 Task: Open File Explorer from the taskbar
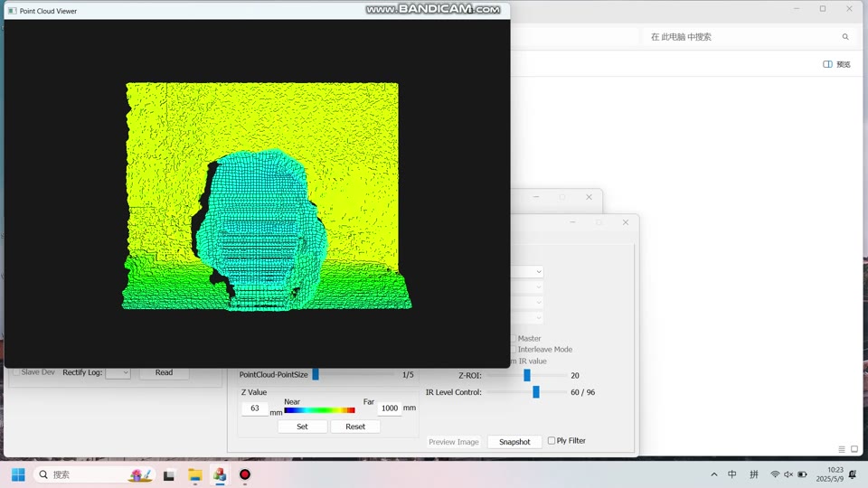195,474
